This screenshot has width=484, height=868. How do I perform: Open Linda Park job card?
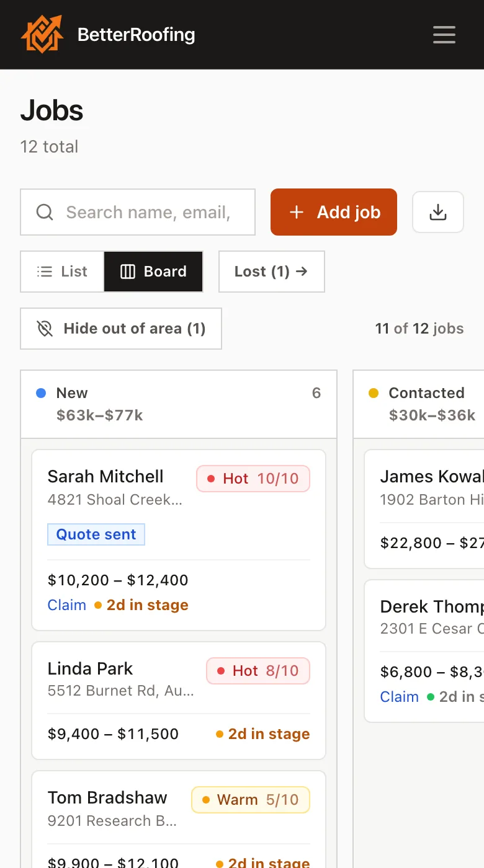179,701
